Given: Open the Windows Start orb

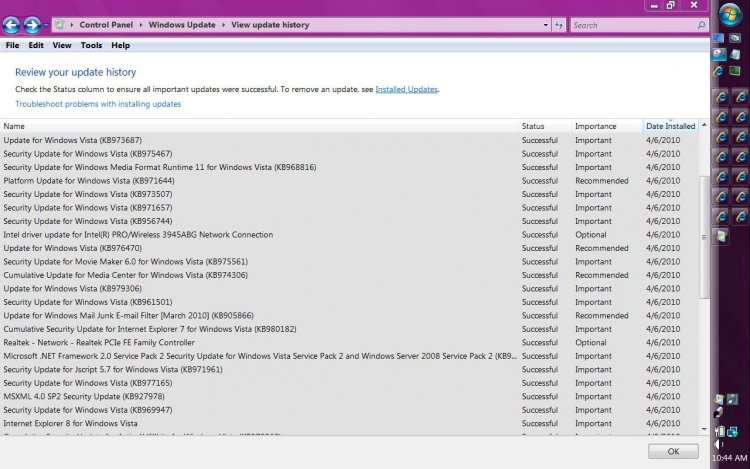Looking at the screenshot, I should pos(730,15).
